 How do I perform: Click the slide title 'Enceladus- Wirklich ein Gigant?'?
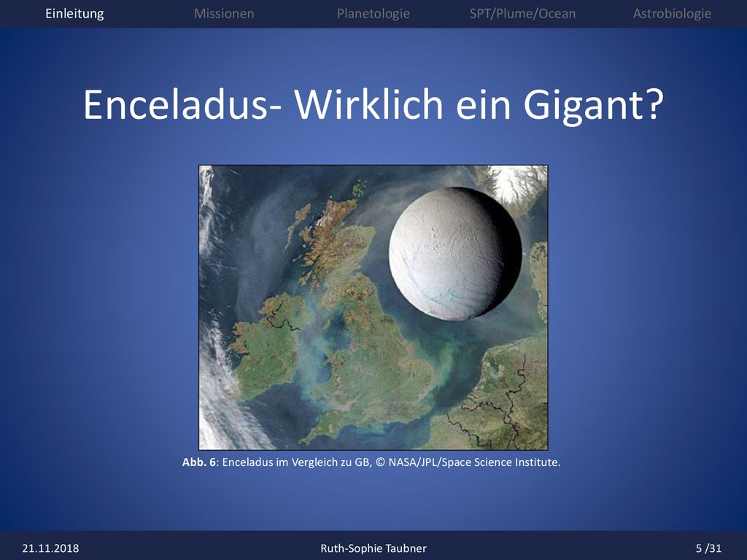[x=373, y=105]
